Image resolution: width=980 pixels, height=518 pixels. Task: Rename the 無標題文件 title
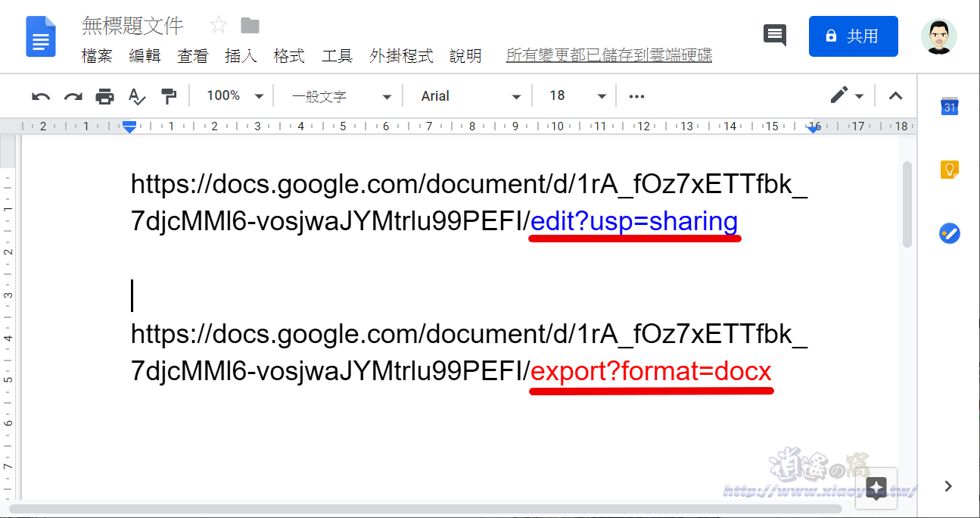click(132, 27)
